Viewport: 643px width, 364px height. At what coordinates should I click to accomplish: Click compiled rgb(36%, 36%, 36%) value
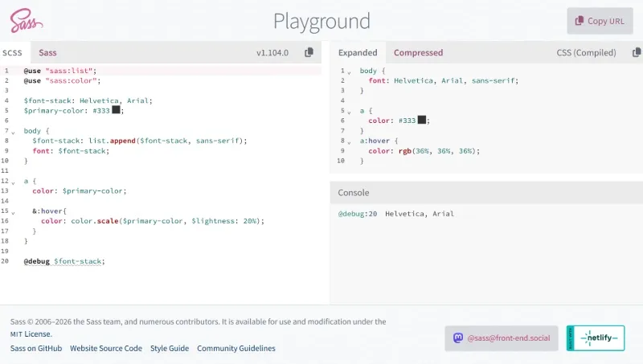tap(437, 151)
